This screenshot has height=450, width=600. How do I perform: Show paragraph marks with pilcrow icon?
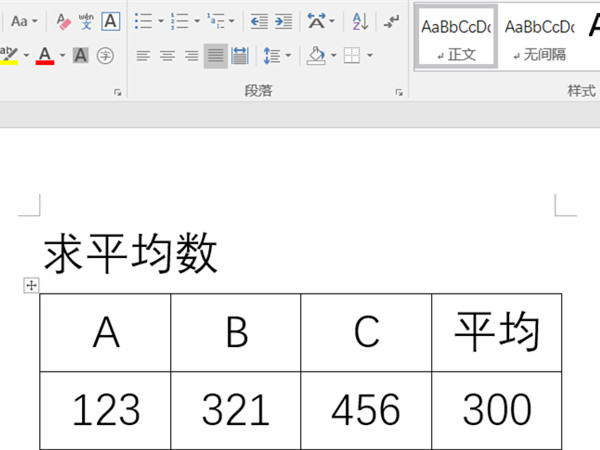392,21
